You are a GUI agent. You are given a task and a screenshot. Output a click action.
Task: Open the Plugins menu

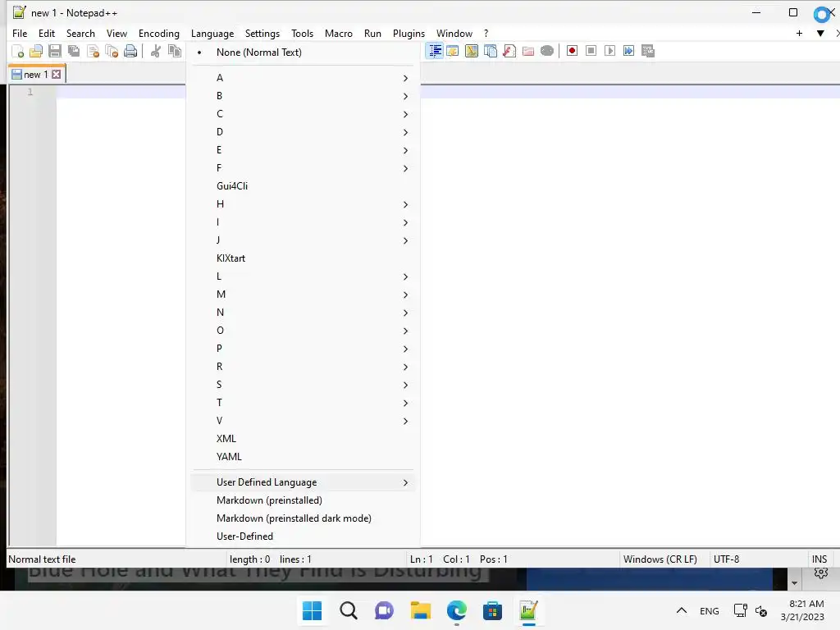point(409,33)
